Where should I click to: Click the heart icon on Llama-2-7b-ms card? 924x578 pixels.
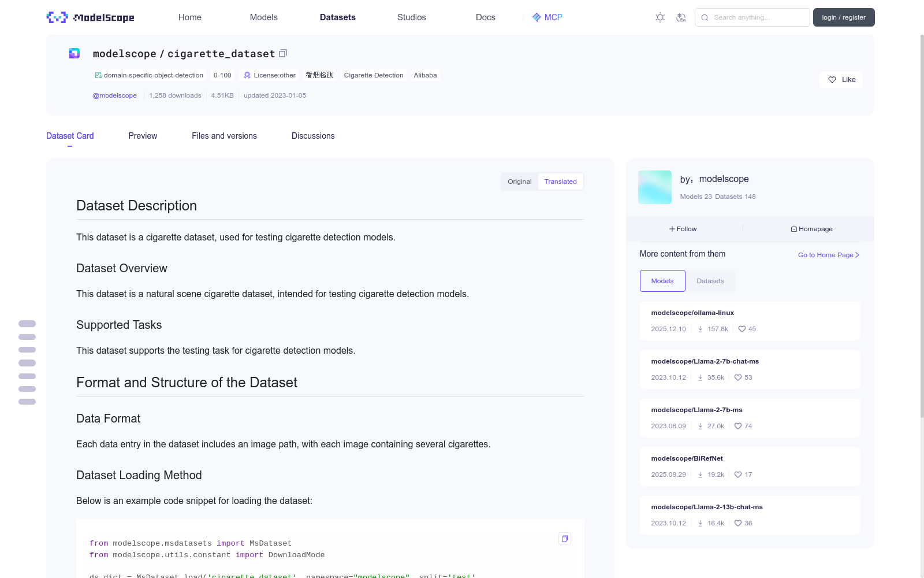[x=738, y=426]
